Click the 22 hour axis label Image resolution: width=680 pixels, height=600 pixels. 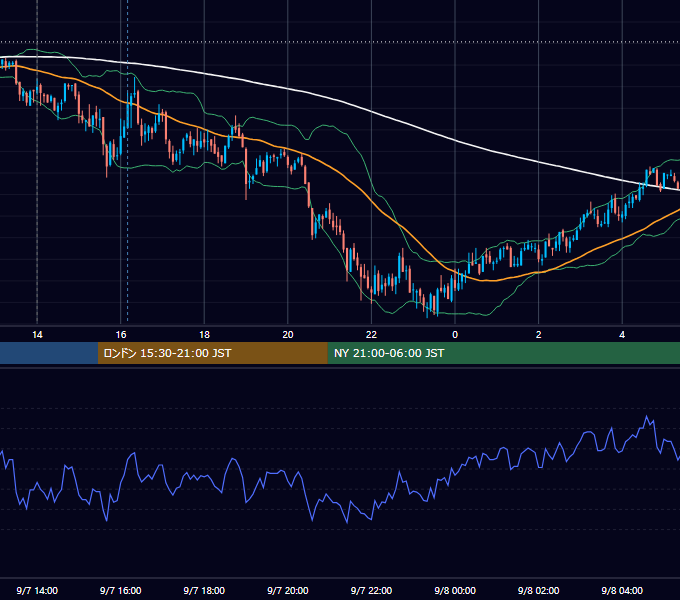coord(371,335)
